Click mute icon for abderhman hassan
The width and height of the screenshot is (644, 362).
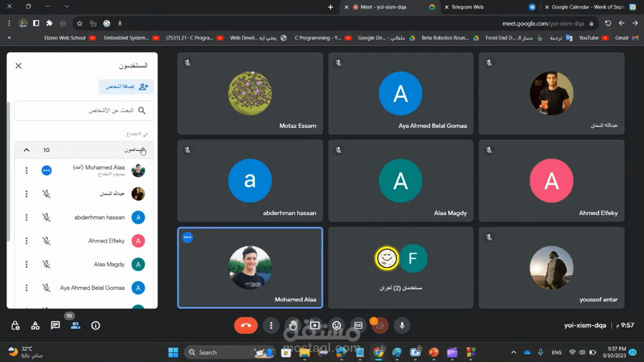(46, 217)
